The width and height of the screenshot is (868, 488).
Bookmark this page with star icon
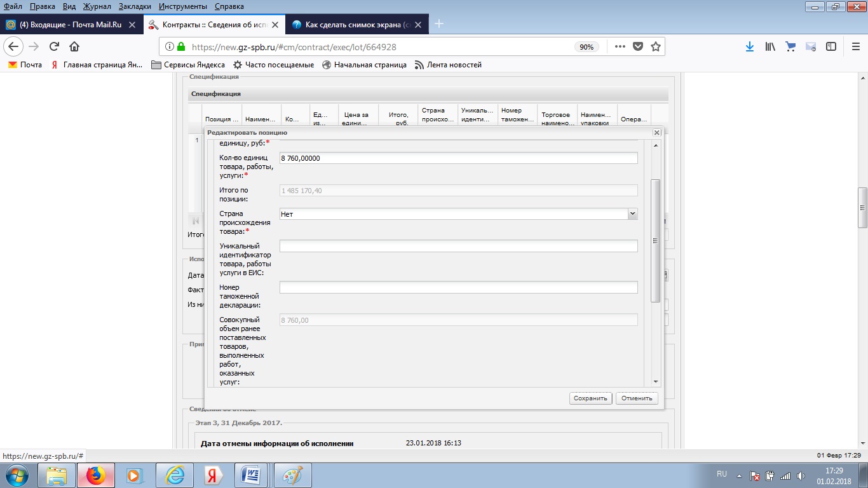point(656,46)
